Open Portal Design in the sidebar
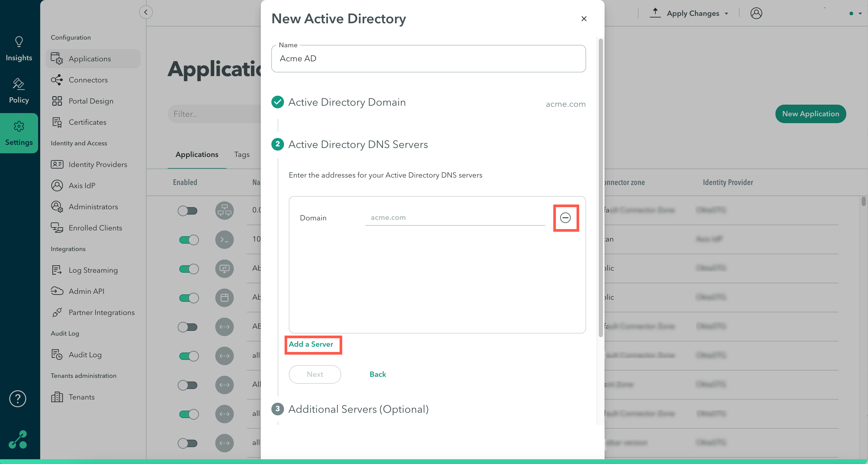This screenshot has width=868, height=464. point(91,101)
